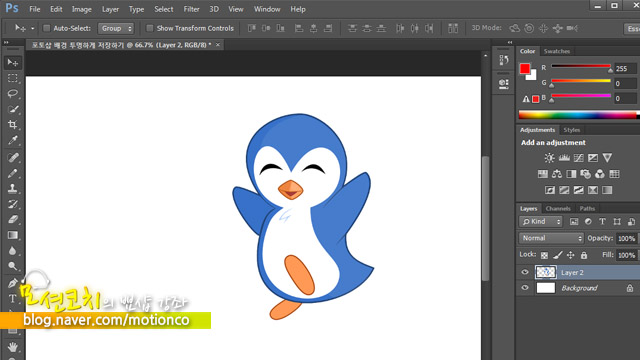The width and height of the screenshot is (640, 360).
Task: Switch to the Channels tab
Action: pyautogui.click(x=558, y=209)
